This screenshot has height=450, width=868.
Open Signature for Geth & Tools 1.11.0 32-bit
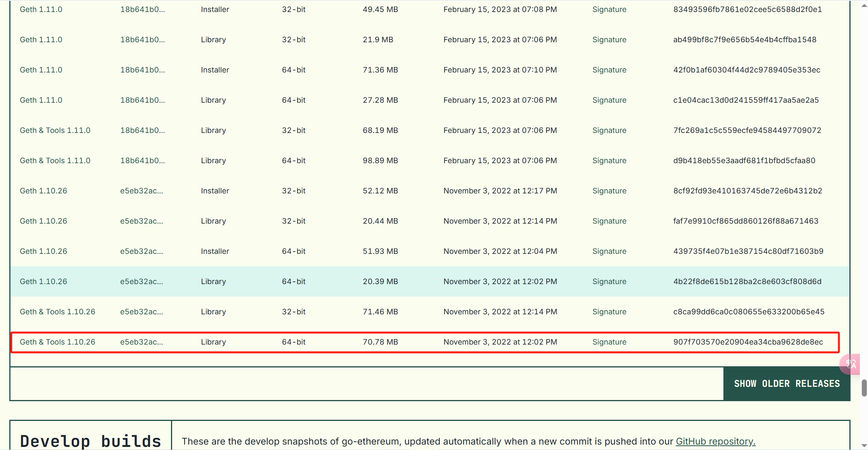coord(609,130)
